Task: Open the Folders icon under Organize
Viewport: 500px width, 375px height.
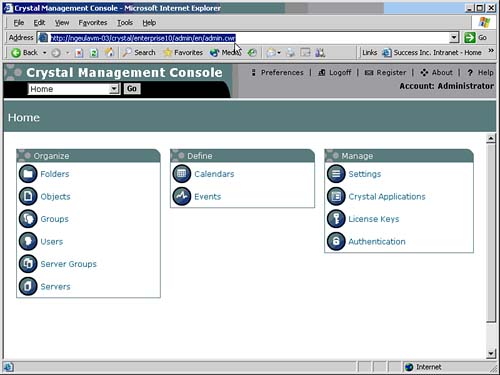Action: [28, 174]
